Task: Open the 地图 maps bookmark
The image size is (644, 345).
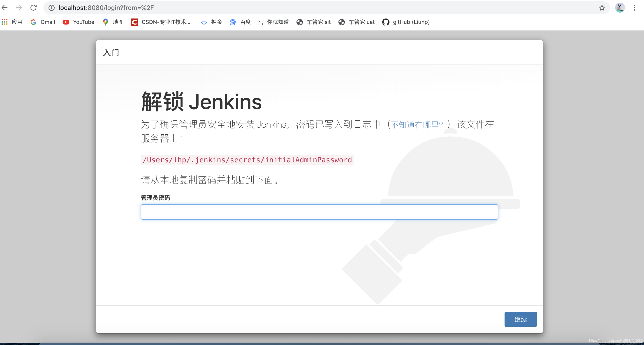Action: tap(113, 22)
